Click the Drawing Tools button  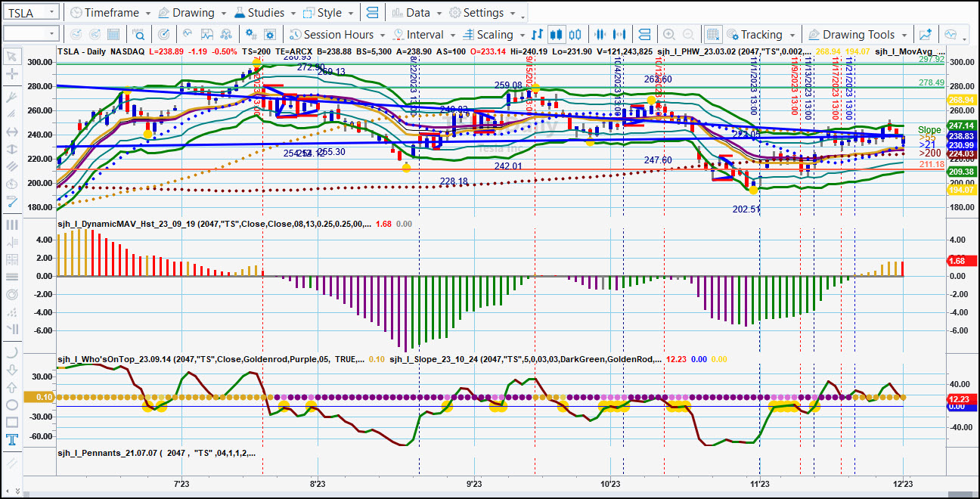[x=851, y=34]
